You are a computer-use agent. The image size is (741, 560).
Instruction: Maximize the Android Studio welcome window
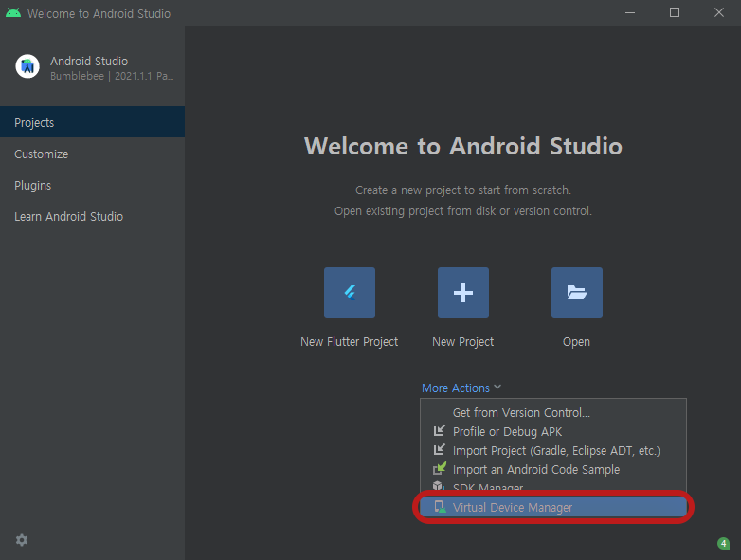click(675, 12)
